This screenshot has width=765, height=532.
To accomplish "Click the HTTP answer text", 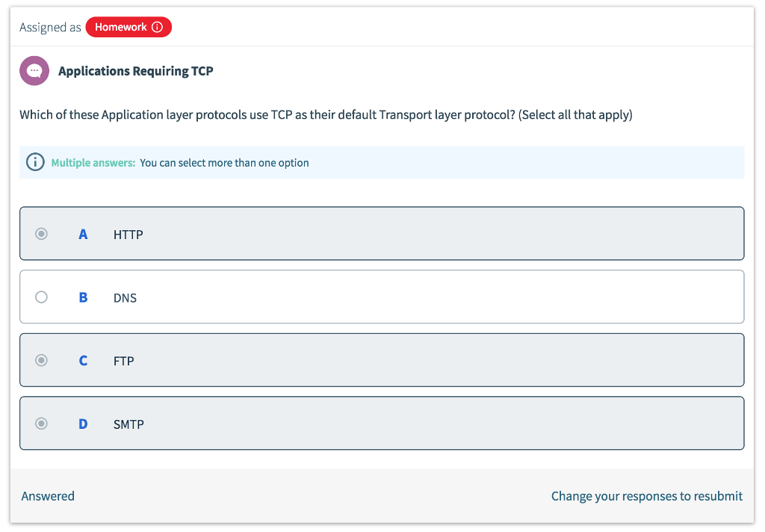I will tap(128, 235).
